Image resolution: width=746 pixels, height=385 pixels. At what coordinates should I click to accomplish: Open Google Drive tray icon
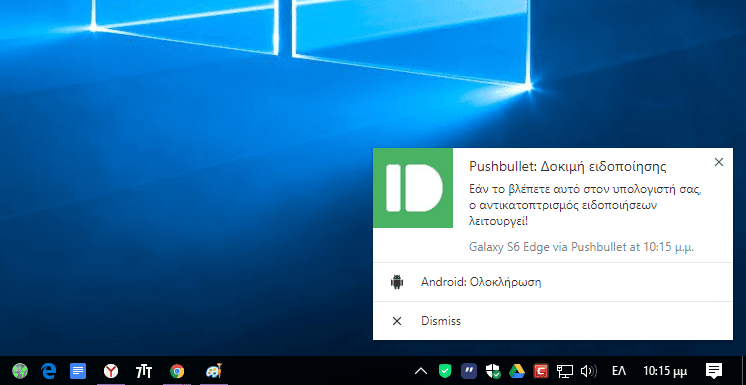pos(517,371)
